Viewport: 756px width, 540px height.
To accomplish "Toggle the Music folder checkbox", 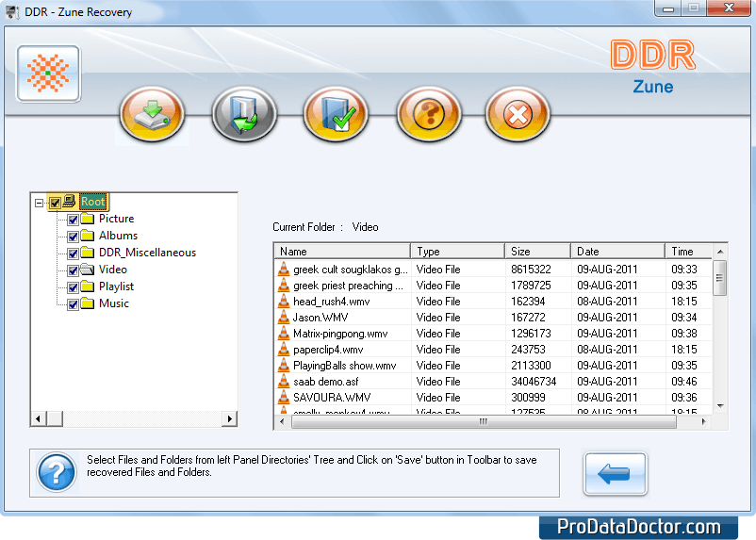I will pos(73,303).
